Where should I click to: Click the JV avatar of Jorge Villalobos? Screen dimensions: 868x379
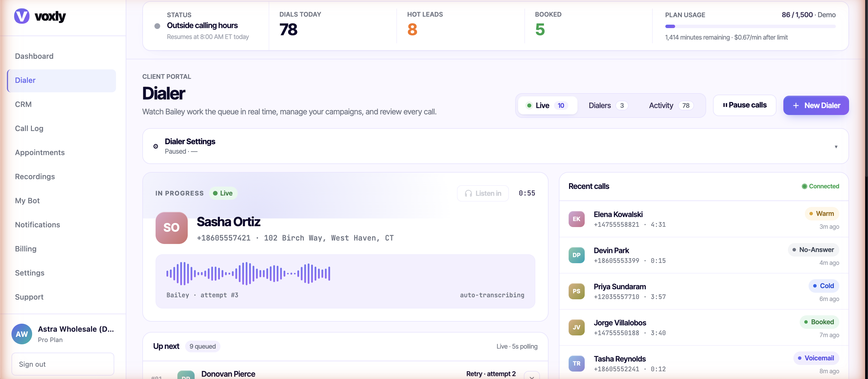coord(577,327)
